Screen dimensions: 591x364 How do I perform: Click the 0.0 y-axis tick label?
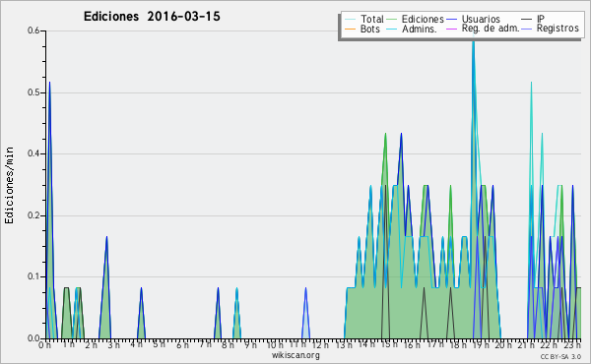[33, 338]
